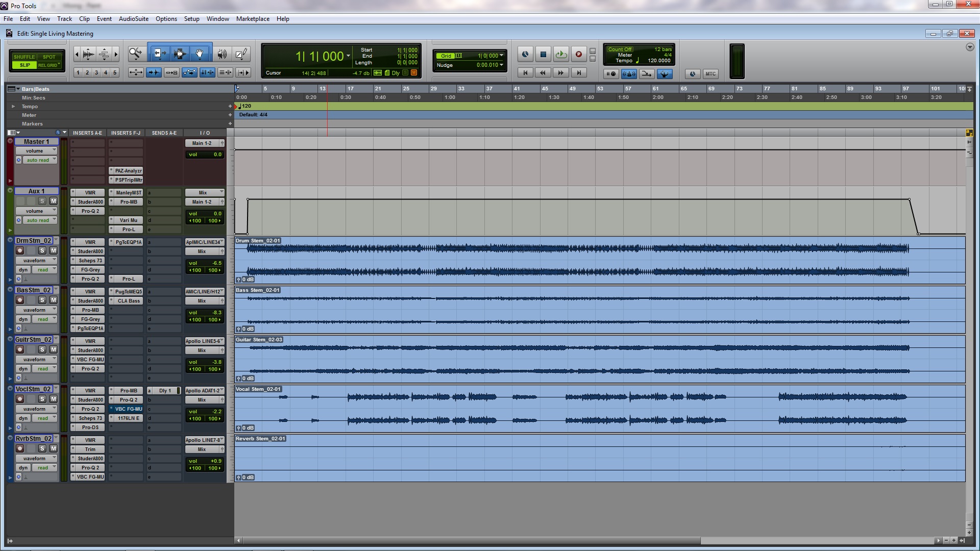Click the Play loop transport button
This screenshot has width=980, height=551.
pyautogui.click(x=561, y=54)
